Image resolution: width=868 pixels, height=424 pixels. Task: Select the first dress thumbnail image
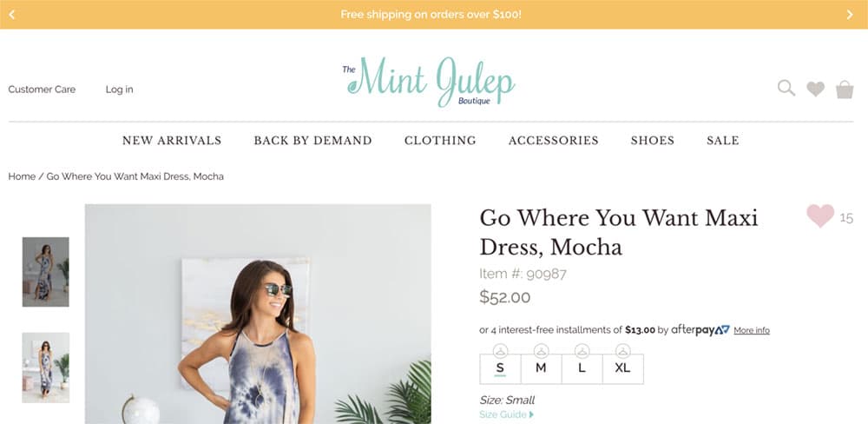pos(45,272)
